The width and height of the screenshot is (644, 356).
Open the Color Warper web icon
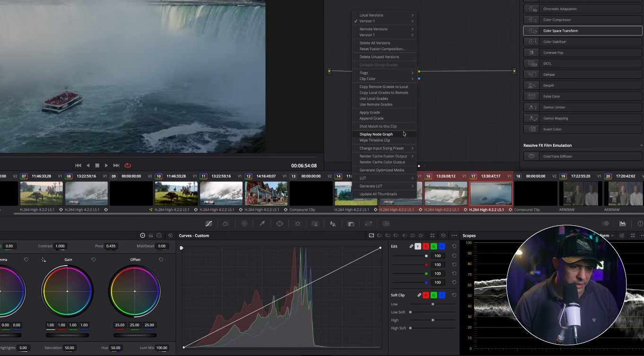pyautogui.click(x=244, y=223)
